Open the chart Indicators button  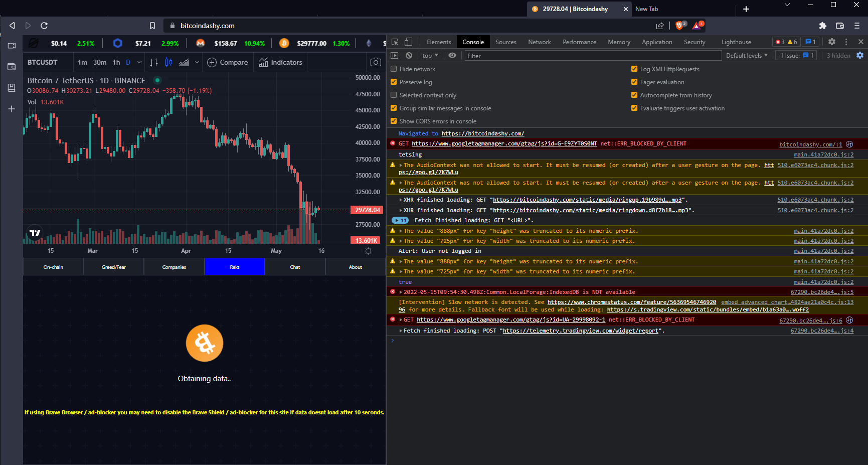click(x=281, y=62)
